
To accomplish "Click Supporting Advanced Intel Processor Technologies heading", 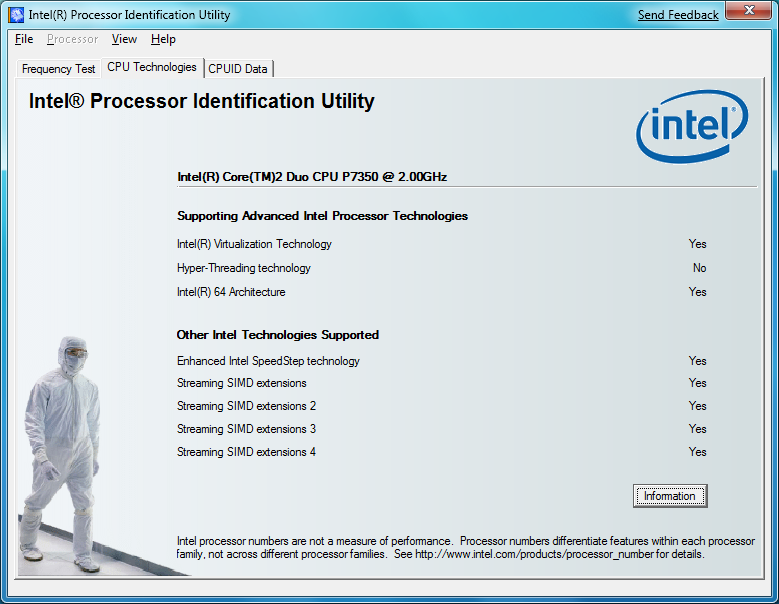I will tap(322, 216).
